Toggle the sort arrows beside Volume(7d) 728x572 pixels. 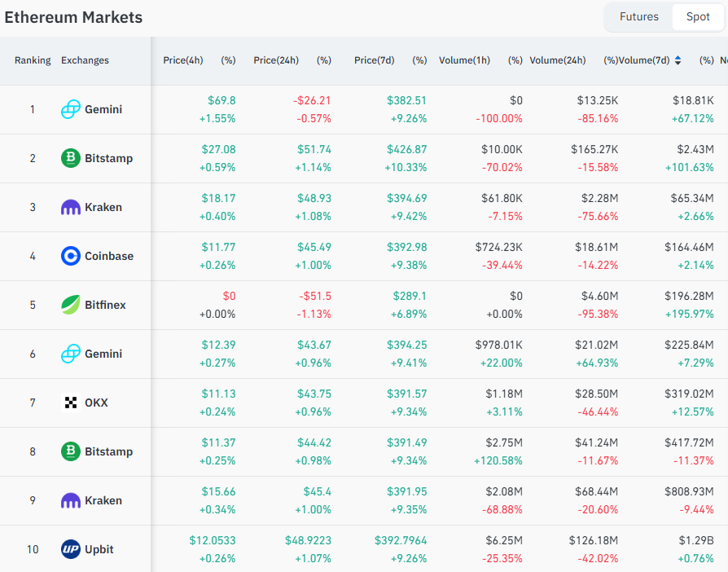[x=678, y=60]
